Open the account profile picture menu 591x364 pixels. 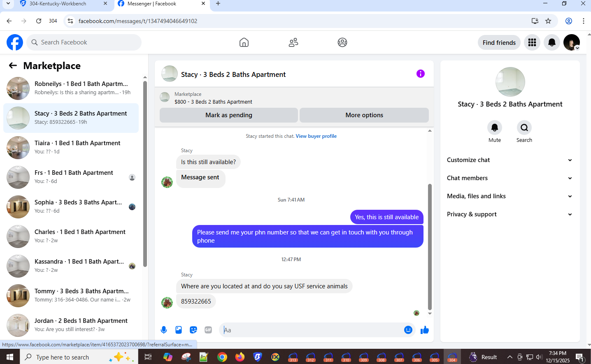coord(572,42)
